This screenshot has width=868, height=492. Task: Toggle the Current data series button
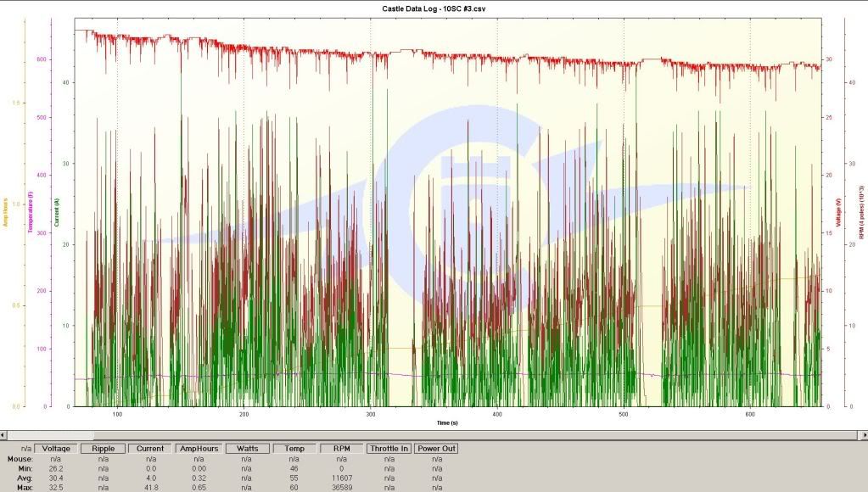click(x=150, y=449)
